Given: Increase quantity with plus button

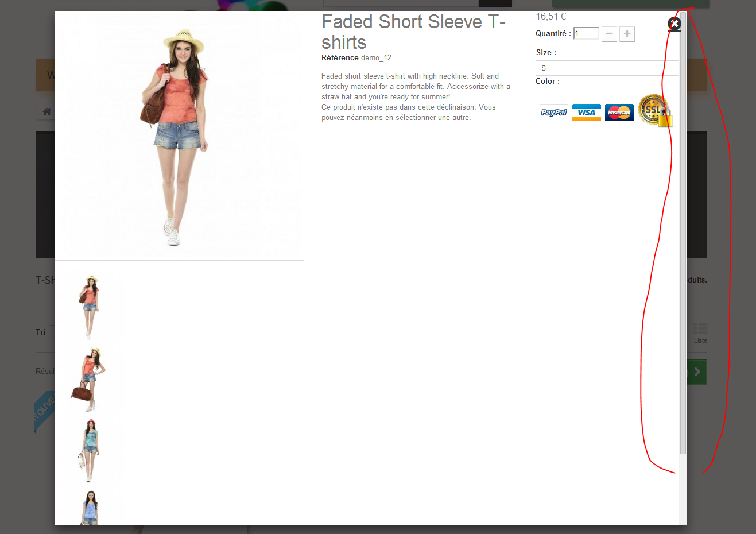Looking at the screenshot, I should [x=627, y=34].
